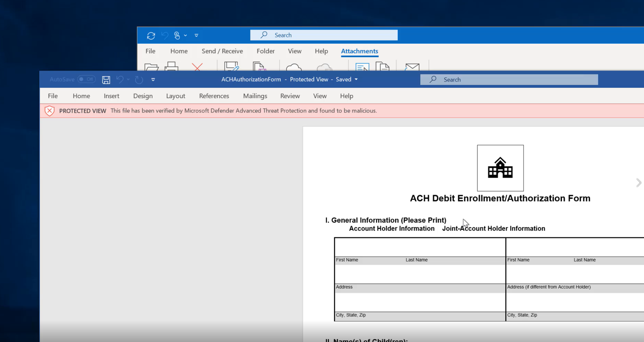The height and width of the screenshot is (342, 644).
Task: Switch to the Mailings ribbon tab
Action: click(x=255, y=96)
